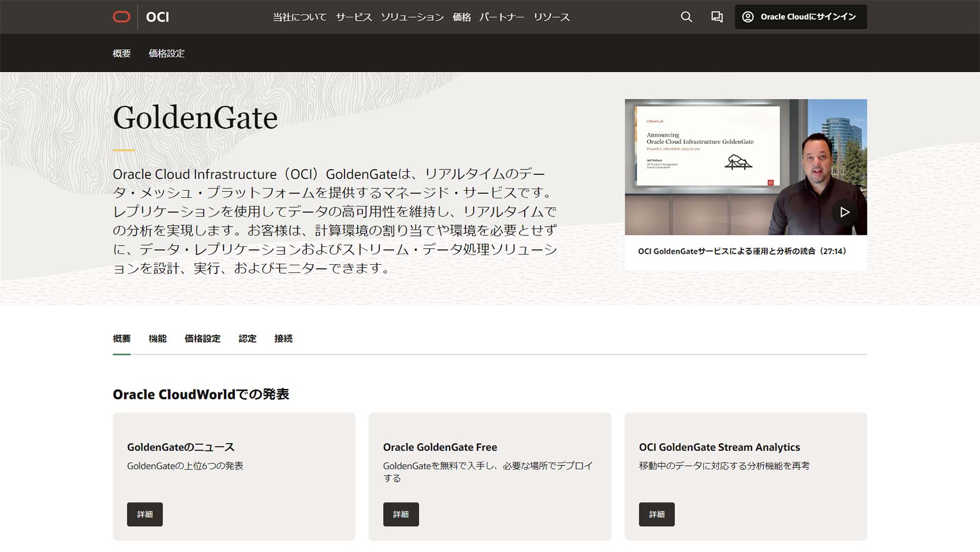
Task: Click the GoldenGate page heading
Action: point(195,117)
